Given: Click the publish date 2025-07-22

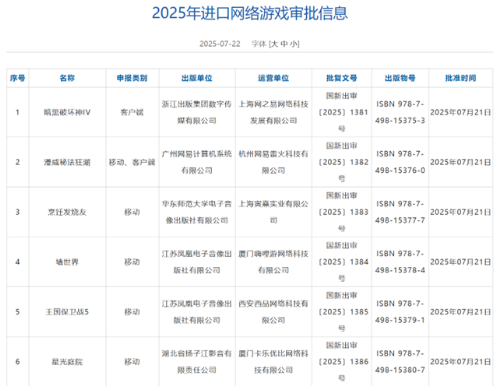Looking at the screenshot, I should click(x=220, y=44).
